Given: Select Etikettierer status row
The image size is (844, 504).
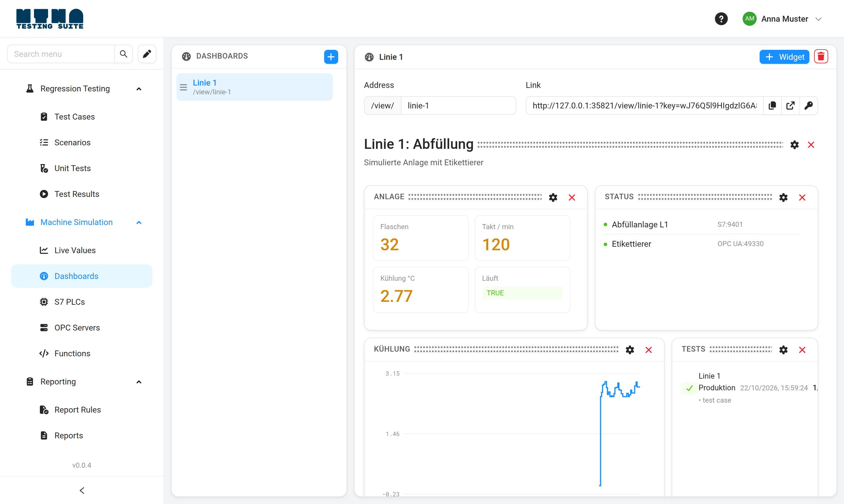Looking at the screenshot, I should click(x=702, y=244).
